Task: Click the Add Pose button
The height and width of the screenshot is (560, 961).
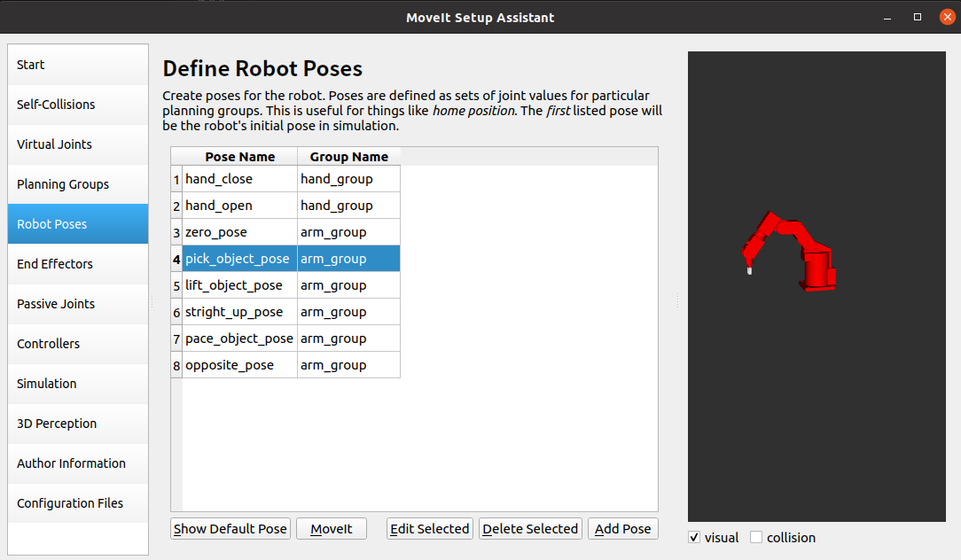Action: coord(622,529)
